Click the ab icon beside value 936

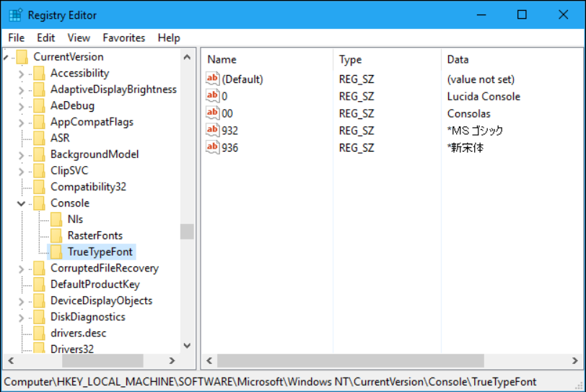click(x=212, y=147)
